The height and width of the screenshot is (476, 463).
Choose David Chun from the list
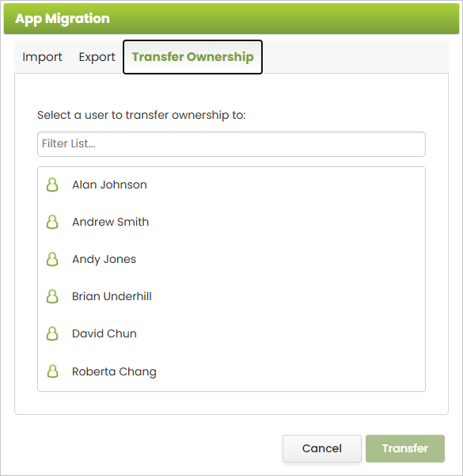pyautogui.click(x=231, y=333)
